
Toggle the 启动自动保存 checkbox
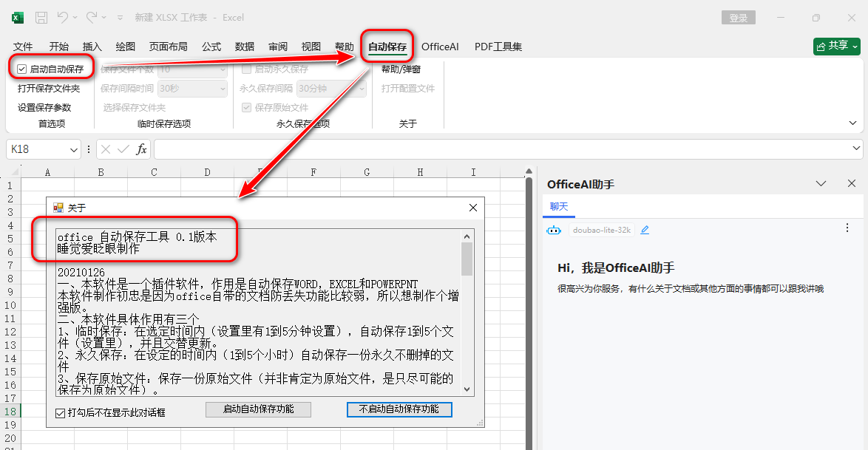[21, 69]
